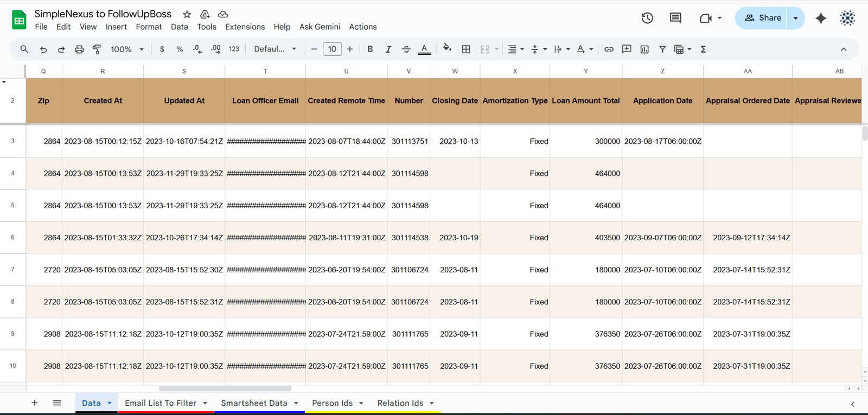Viewport: 868px width, 415px height.
Task: Click the font size input field
Action: click(x=332, y=49)
